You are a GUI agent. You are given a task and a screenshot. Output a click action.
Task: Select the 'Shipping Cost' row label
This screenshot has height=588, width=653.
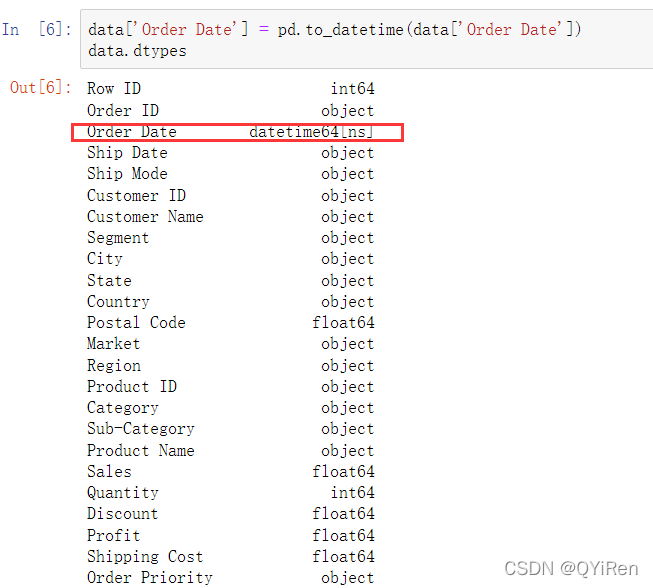point(145,557)
